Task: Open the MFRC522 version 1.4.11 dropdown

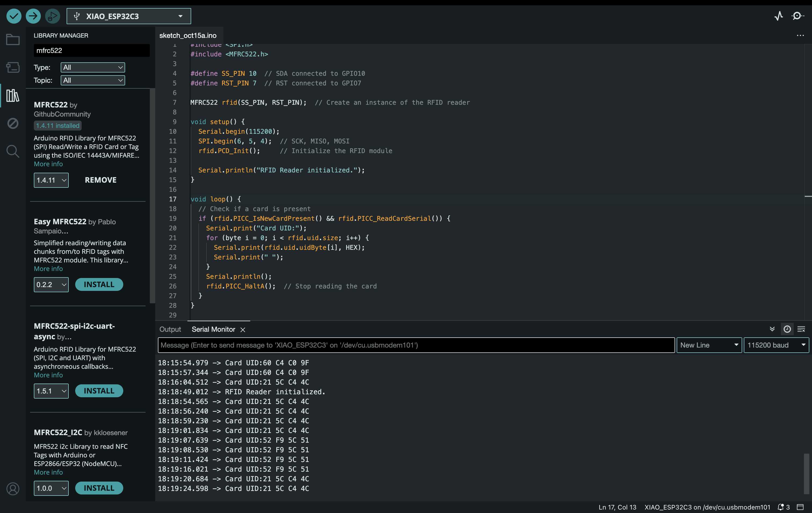Action: pos(51,180)
